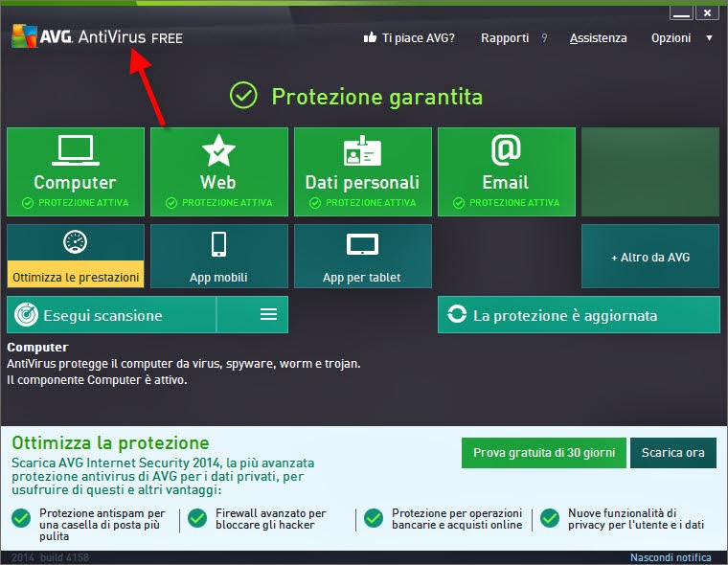Open the Assistenza menu
The image size is (728, 565).
point(598,38)
